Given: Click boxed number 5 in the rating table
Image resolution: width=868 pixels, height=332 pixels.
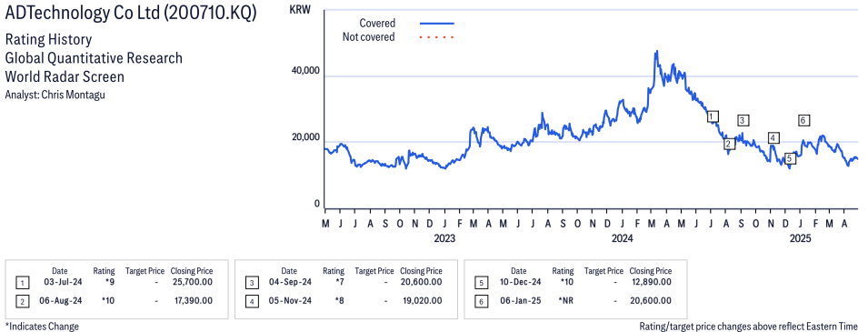Looking at the screenshot, I should (x=481, y=283).
